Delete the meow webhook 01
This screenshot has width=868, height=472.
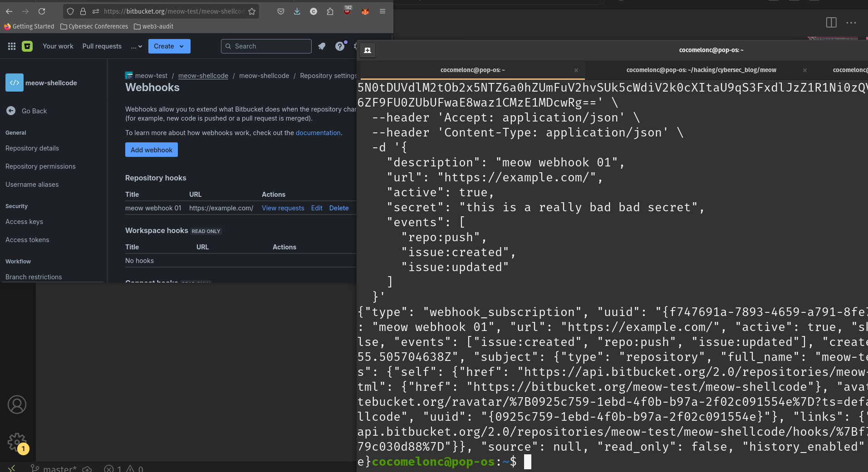tap(339, 208)
